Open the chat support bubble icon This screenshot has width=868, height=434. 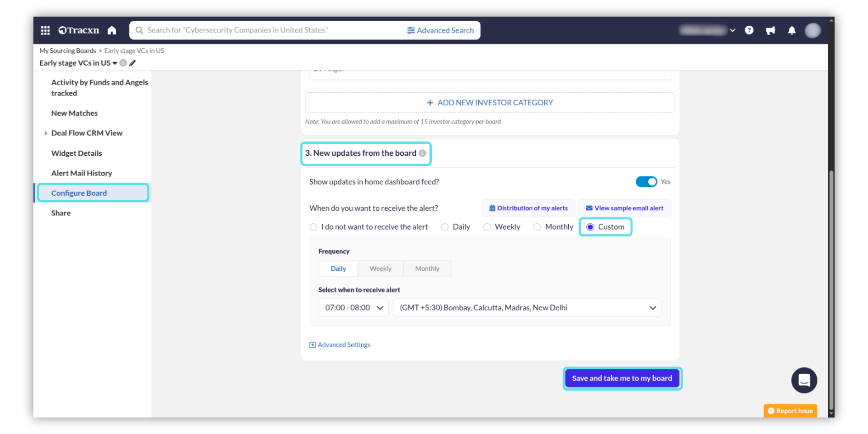pyautogui.click(x=804, y=380)
